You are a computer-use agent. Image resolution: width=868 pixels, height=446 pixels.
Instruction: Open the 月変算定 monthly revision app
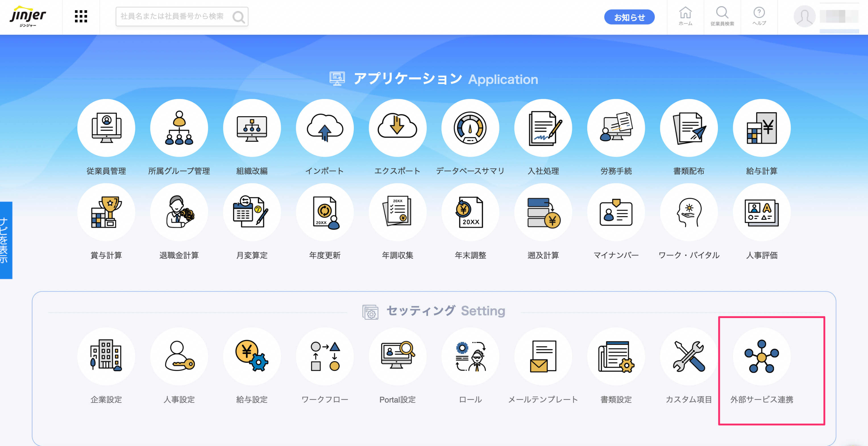252,212
